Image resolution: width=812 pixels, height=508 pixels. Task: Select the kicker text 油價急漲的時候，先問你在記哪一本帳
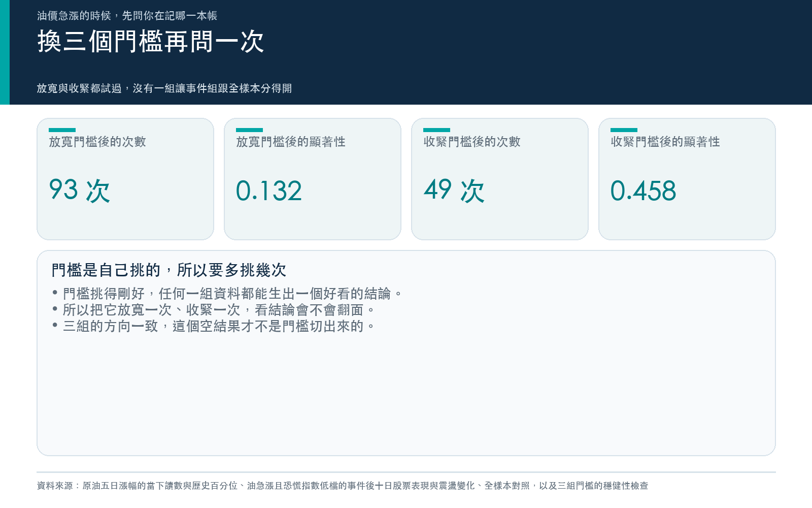tap(127, 16)
